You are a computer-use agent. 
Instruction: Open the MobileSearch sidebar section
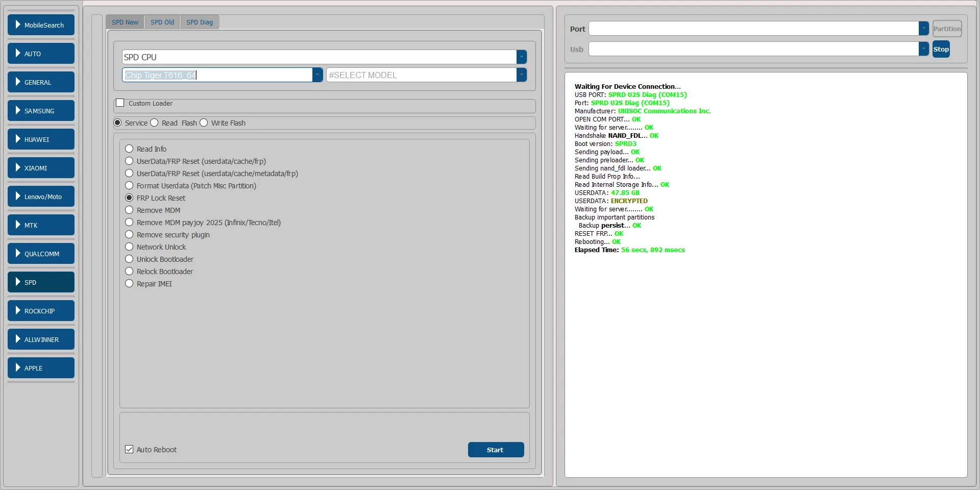tap(41, 25)
